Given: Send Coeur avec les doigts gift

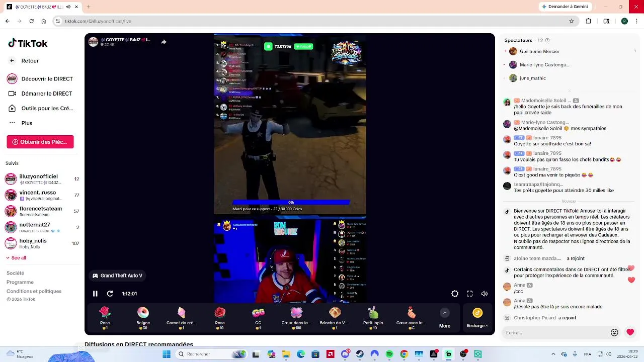Looking at the screenshot, I should (x=411, y=318).
